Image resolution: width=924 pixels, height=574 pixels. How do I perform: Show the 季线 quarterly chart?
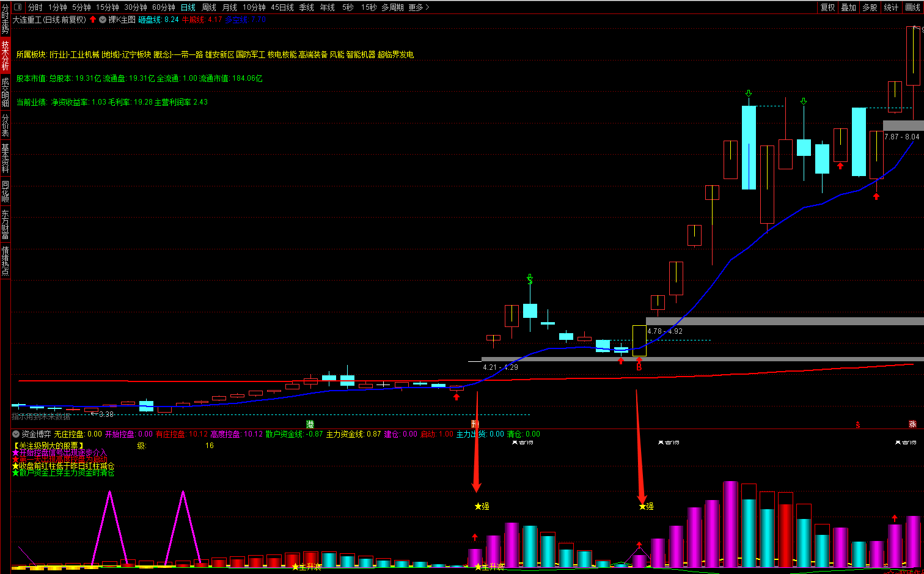tap(306, 7)
